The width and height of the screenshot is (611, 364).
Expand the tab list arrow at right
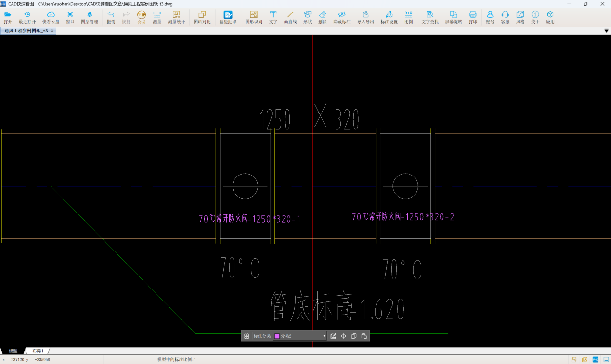606,31
